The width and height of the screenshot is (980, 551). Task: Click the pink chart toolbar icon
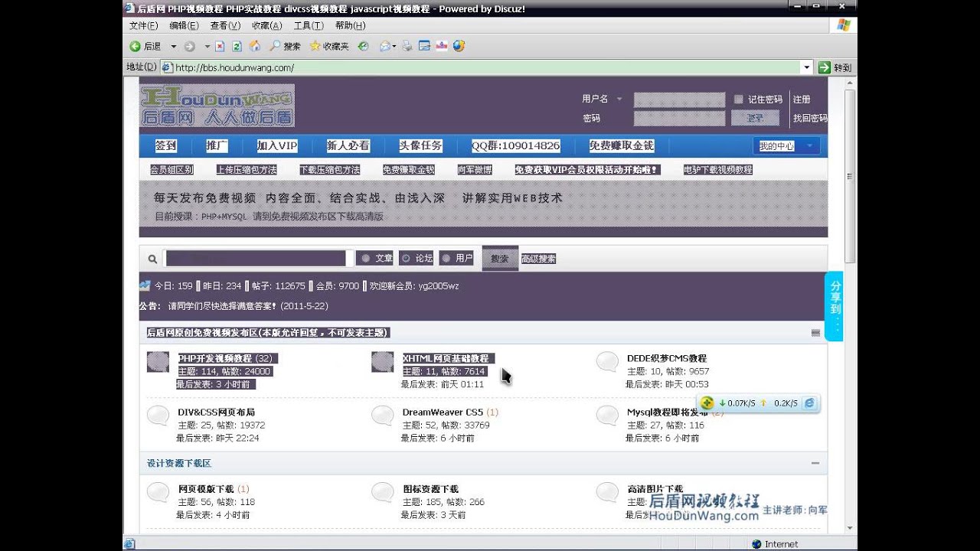point(441,46)
